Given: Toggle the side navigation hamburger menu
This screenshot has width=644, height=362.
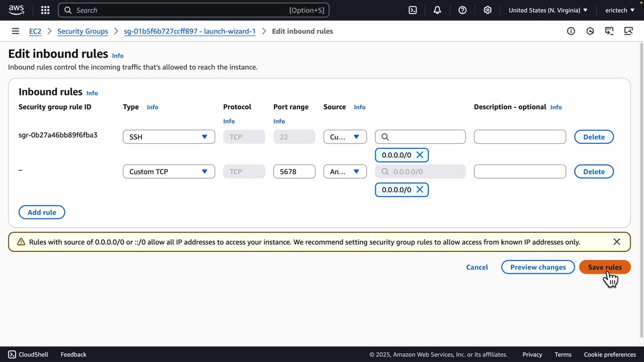Looking at the screenshot, I should [16, 31].
